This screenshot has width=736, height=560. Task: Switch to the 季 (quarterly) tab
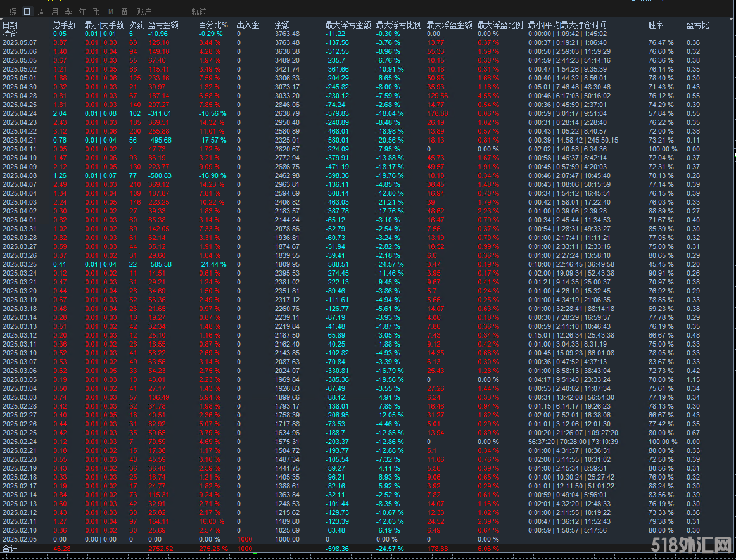(x=69, y=11)
